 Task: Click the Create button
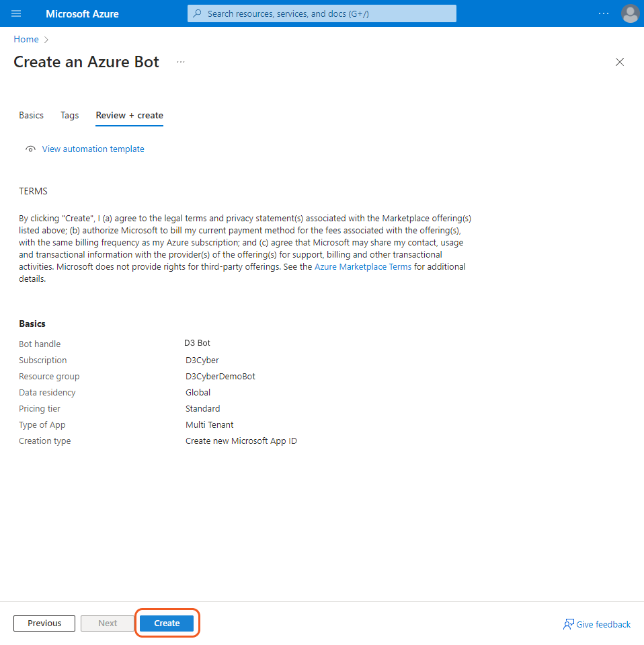[167, 623]
